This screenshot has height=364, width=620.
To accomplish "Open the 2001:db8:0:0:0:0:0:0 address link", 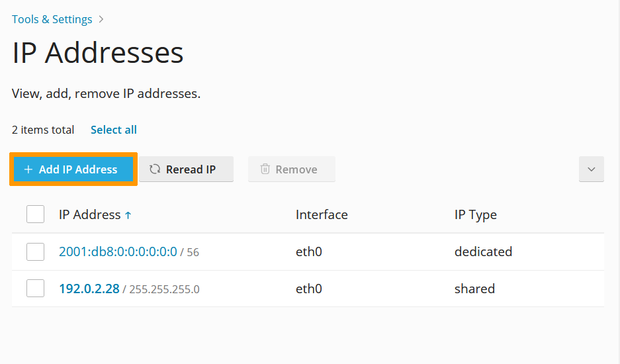I will pos(118,251).
